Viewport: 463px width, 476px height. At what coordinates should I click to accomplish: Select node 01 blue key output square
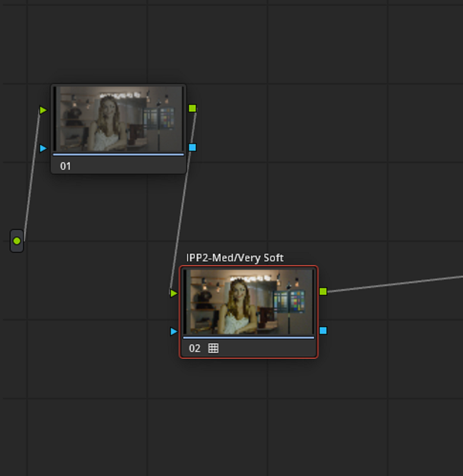(x=192, y=147)
